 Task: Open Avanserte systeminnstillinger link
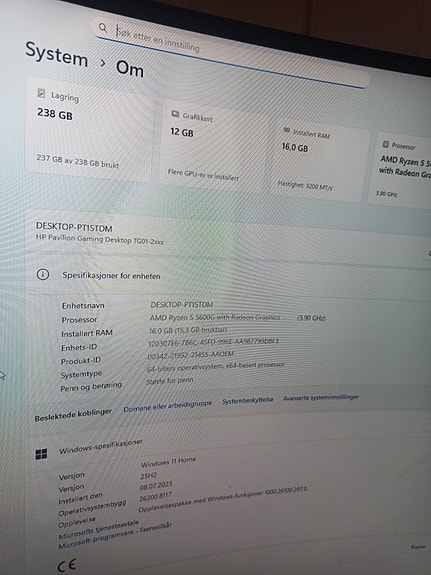coord(321,397)
